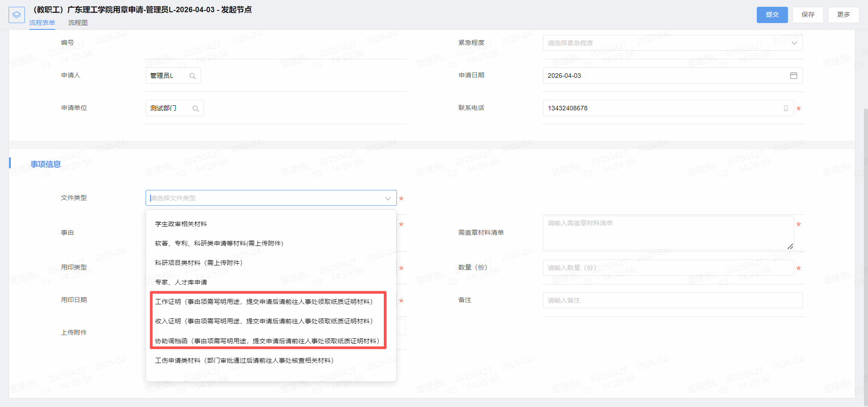Click the 申请人 field showing 管理员L

click(x=173, y=76)
